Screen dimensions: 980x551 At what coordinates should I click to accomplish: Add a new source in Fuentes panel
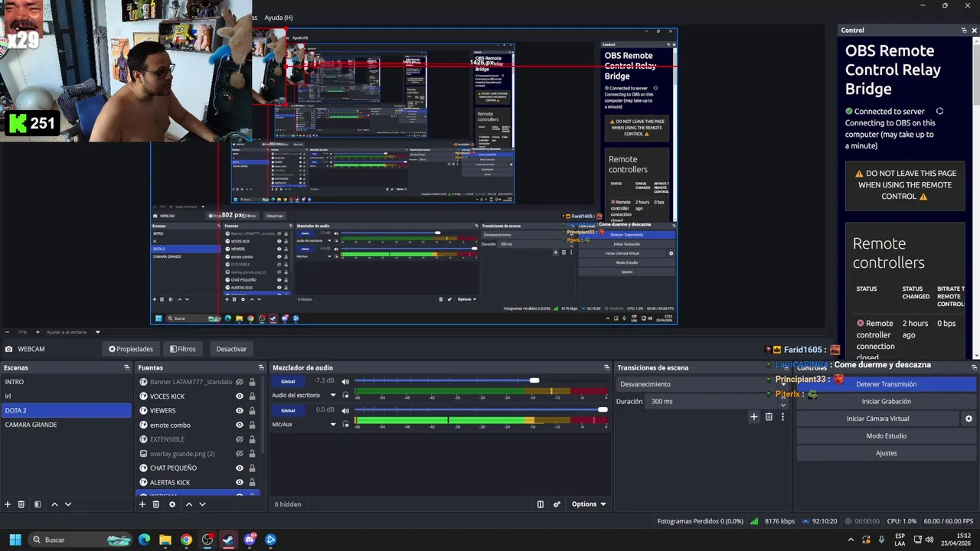(x=142, y=504)
